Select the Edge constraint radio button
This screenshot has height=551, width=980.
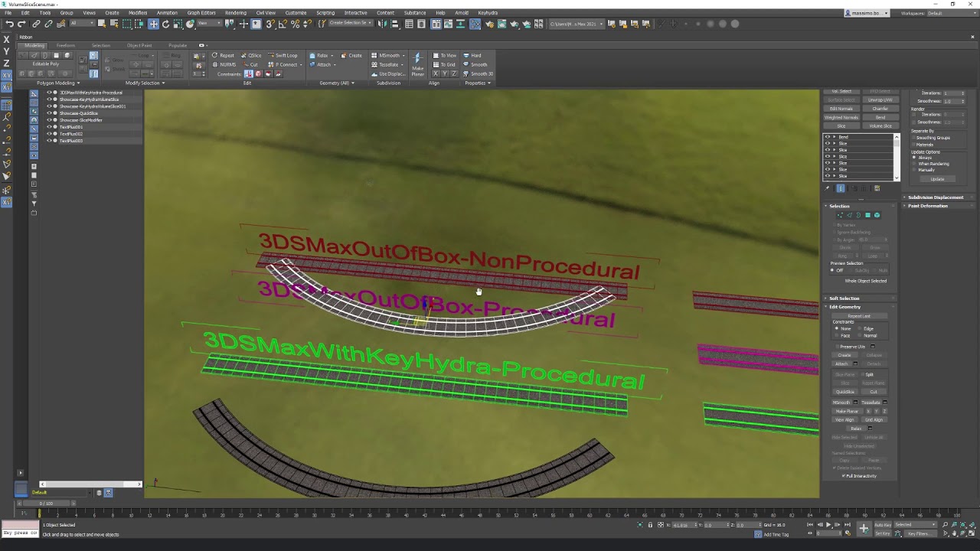pos(860,329)
